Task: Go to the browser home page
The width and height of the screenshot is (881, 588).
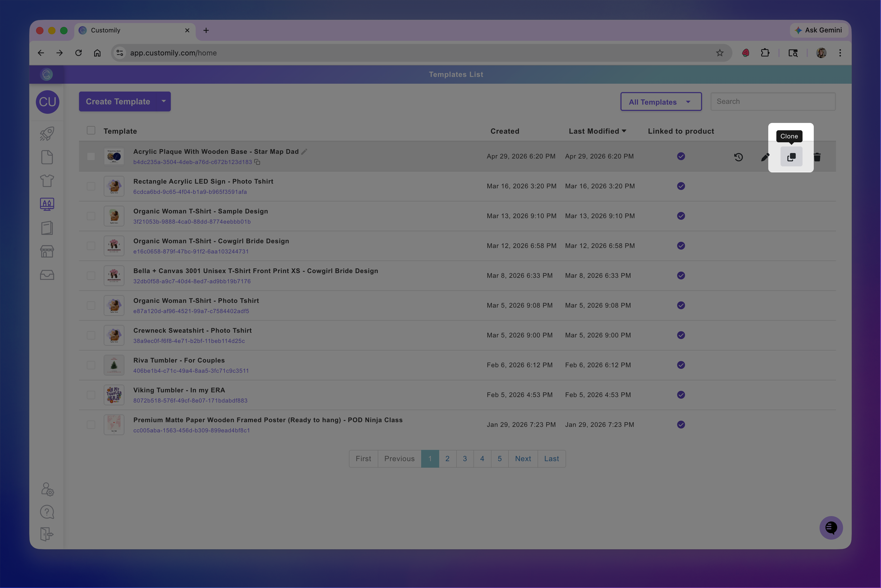Action: click(x=97, y=53)
